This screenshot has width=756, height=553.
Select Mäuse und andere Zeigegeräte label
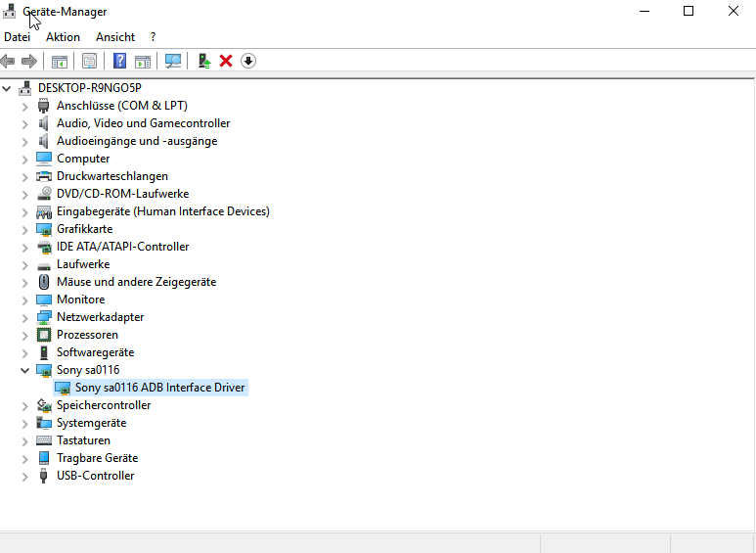click(x=137, y=282)
